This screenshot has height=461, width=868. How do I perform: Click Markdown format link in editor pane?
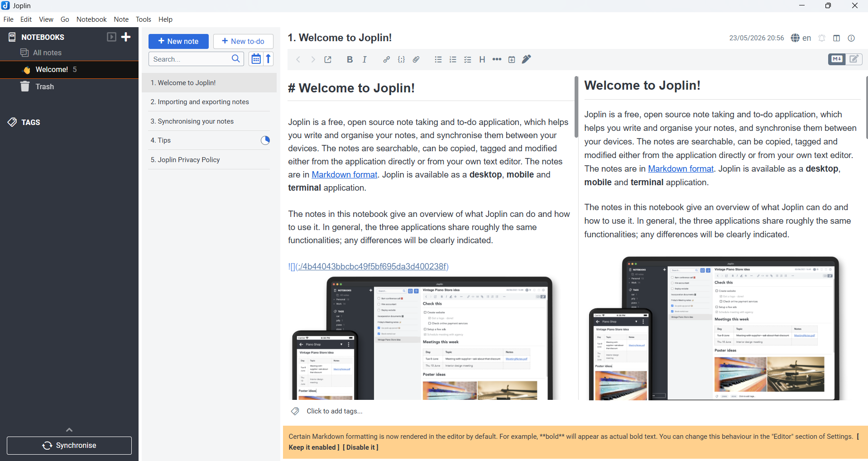pyautogui.click(x=344, y=175)
